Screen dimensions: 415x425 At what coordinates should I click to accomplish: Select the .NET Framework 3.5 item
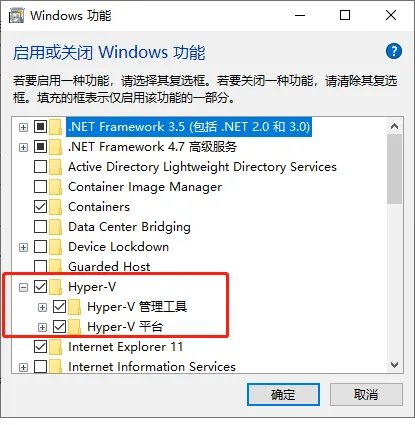coord(189,127)
